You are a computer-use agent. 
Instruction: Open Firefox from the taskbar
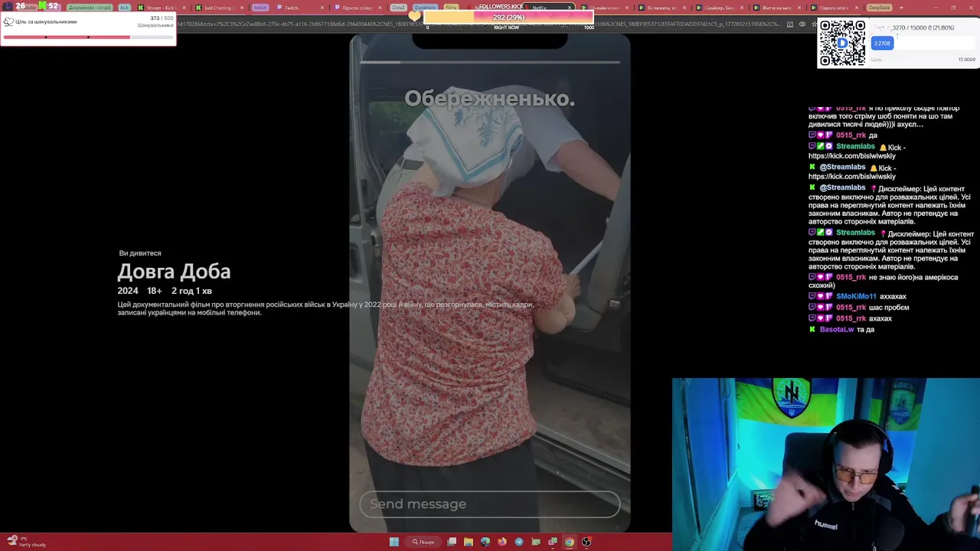pos(502,542)
